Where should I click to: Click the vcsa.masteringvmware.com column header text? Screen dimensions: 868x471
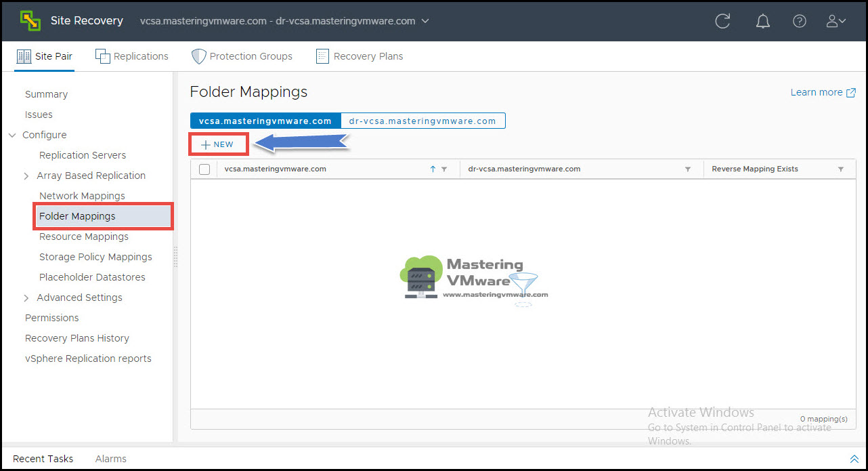coord(276,169)
